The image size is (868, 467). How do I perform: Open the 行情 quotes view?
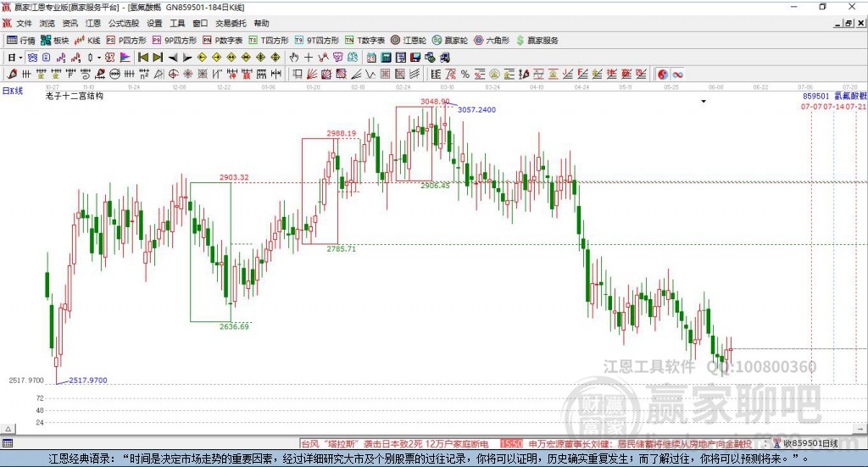tap(20, 41)
